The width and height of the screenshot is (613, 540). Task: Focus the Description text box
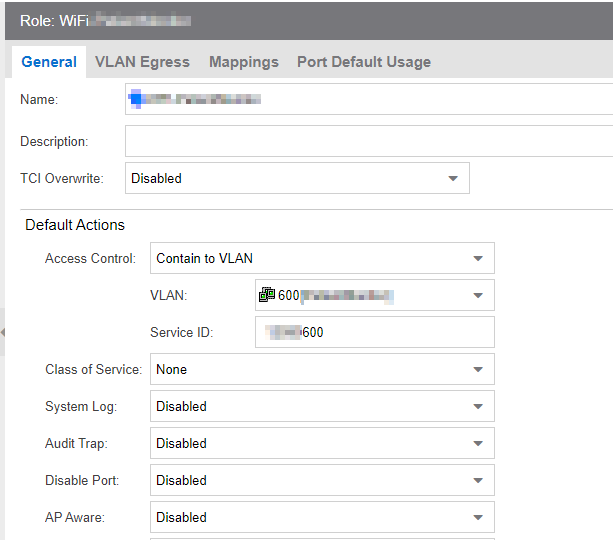(x=368, y=141)
